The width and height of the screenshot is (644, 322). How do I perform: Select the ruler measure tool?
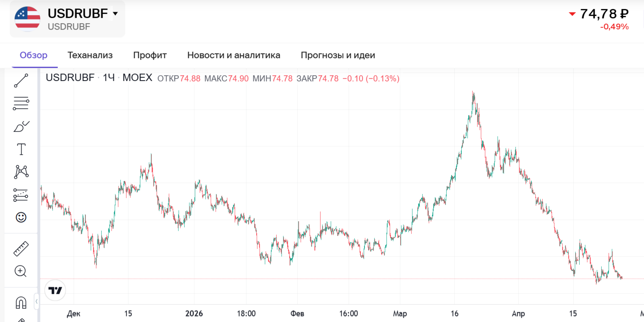21,248
